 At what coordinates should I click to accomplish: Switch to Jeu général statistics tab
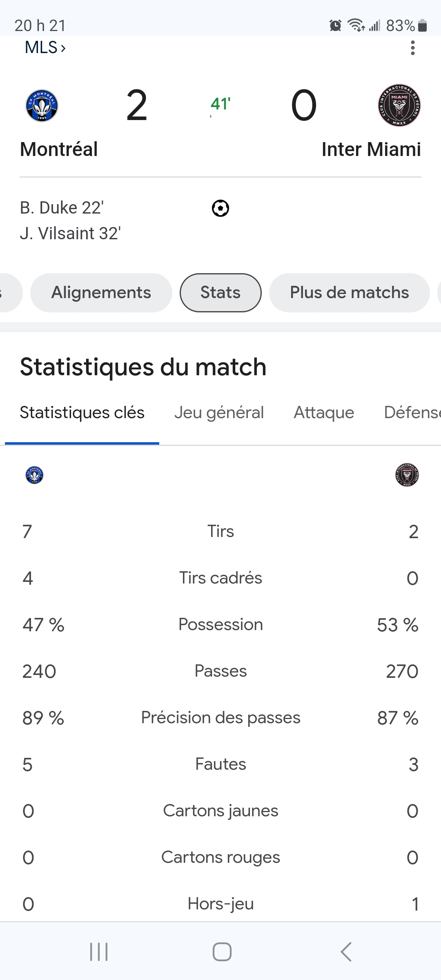tap(219, 412)
